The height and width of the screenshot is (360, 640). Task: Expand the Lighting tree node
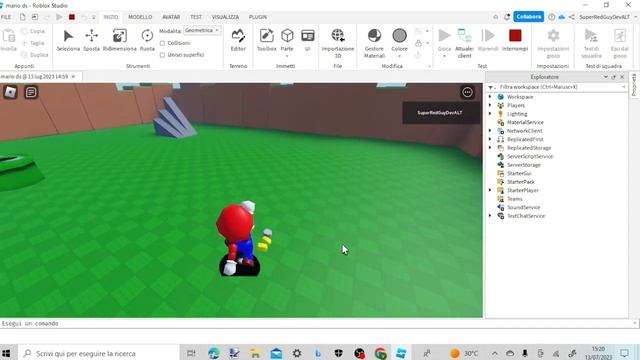490,114
